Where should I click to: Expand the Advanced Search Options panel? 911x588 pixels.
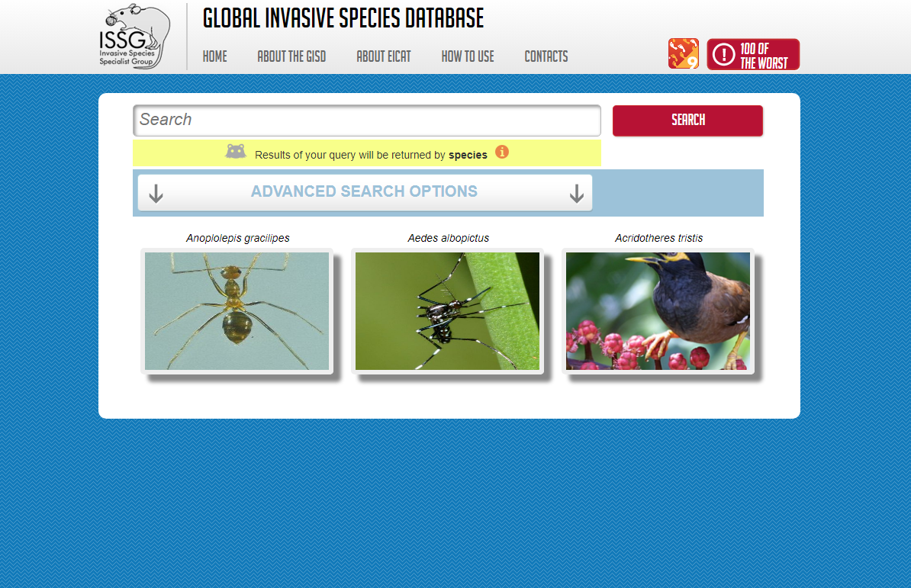pos(365,191)
